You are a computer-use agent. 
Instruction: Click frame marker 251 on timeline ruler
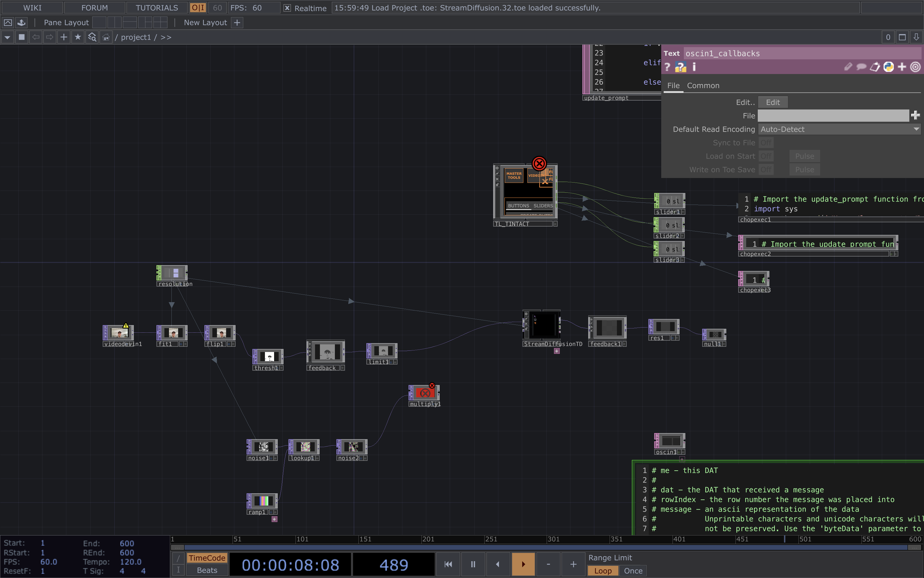click(491, 539)
